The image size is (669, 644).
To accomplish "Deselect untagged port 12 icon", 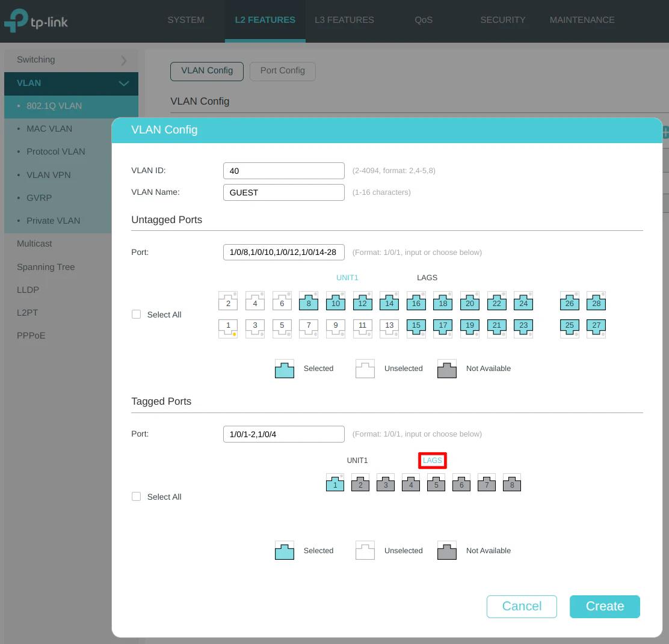I will coord(362,301).
